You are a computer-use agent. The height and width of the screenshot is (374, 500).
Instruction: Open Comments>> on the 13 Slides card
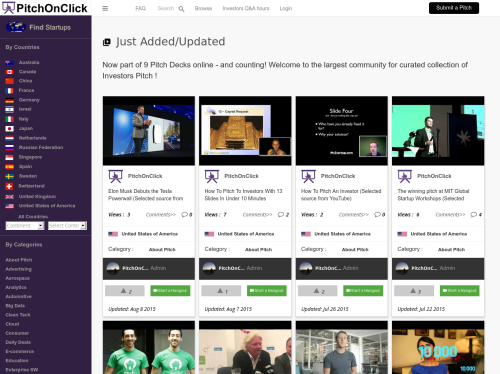(x=257, y=215)
